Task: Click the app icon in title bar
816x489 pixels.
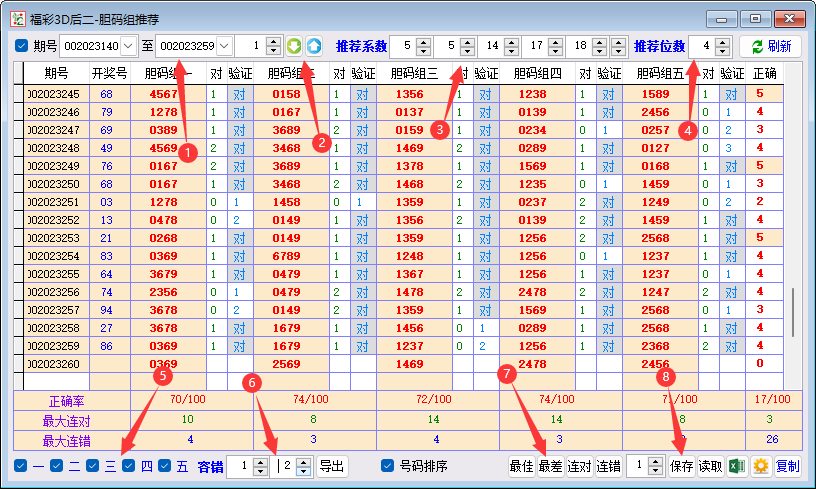Action: point(18,19)
